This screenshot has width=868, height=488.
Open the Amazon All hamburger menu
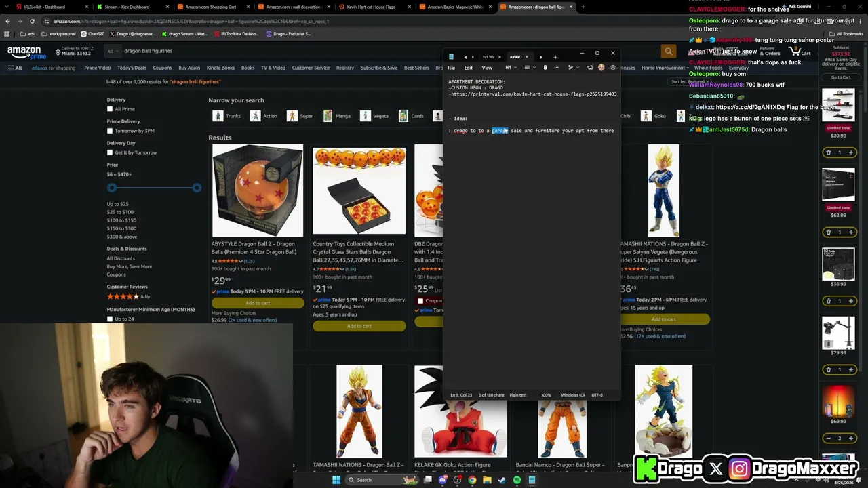click(x=15, y=68)
